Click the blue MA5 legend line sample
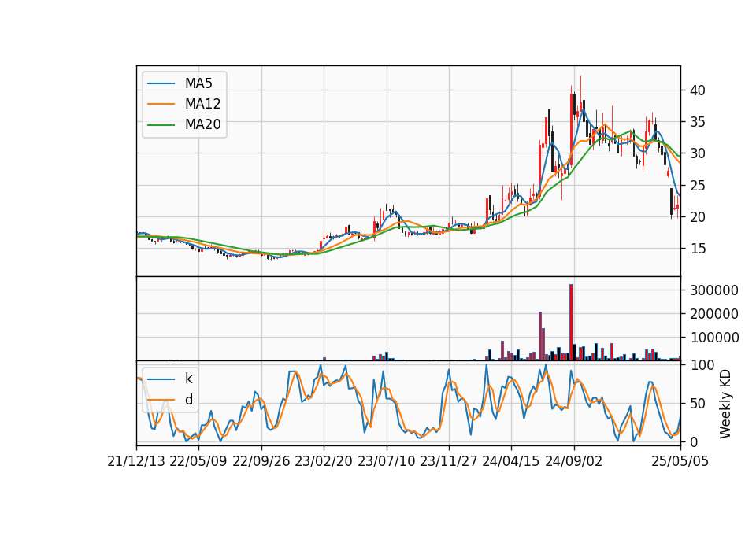This screenshot has width=756, height=543. pos(161,84)
